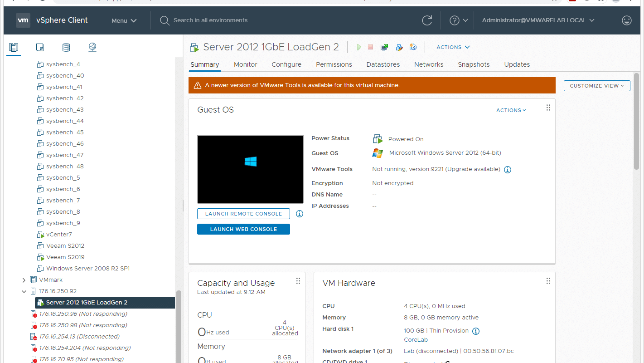The width and height of the screenshot is (644, 363).
Task: Click the Windows logo beside the Guest OS value
Action: pyautogui.click(x=378, y=153)
